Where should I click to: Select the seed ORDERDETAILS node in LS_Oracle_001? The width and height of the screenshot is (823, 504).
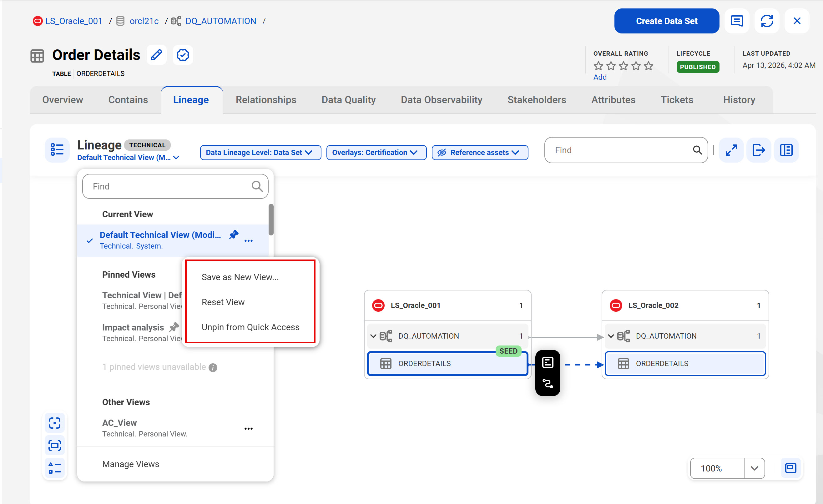(447, 363)
